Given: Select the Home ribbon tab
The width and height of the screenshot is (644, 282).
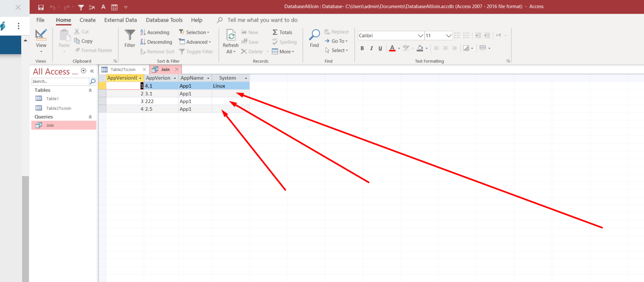Looking at the screenshot, I should pos(63,20).
